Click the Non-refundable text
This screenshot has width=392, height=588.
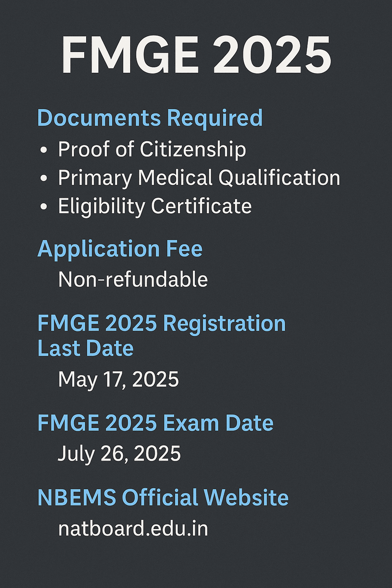pyautogui.click(x=133, y=279)
